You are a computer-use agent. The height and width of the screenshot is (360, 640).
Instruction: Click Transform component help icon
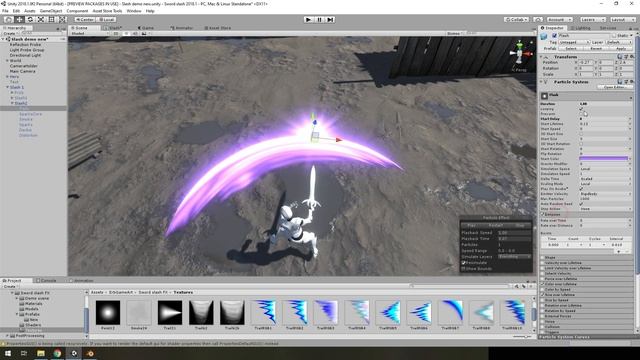(x=620, y=57)
